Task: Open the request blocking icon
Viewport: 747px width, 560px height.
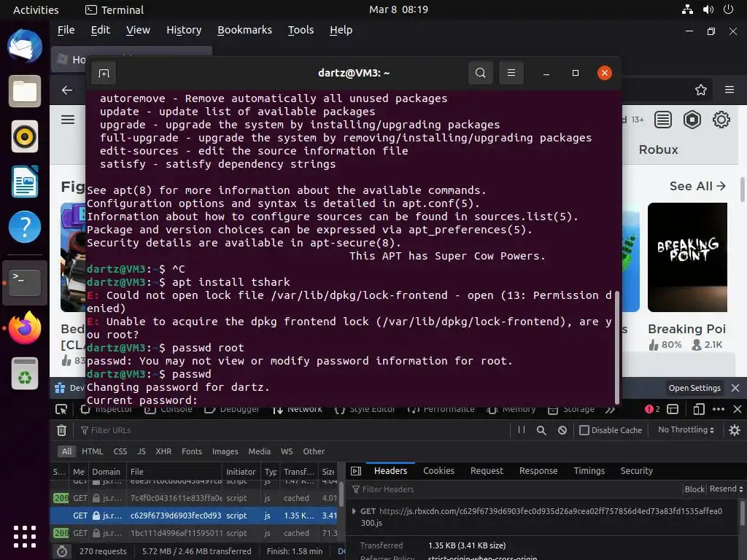Action: (x=562, y=430)
